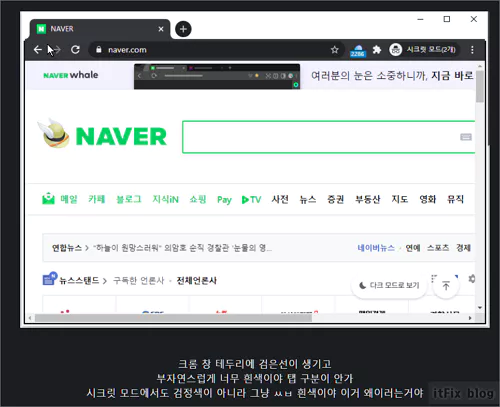500x407 pixels.
Task: Focus the NAVER search box
Action: coord(328,137)
